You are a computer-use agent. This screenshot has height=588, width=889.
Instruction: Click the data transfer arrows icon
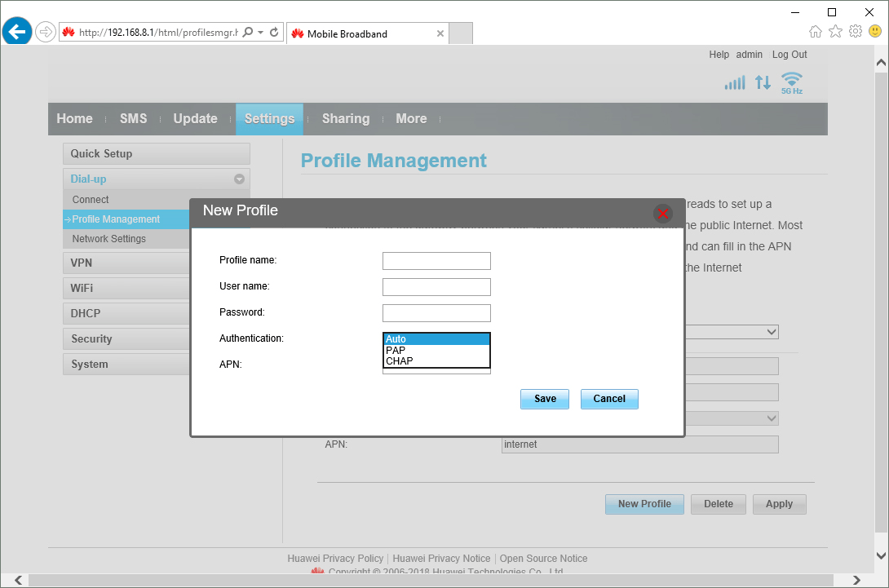763,82
